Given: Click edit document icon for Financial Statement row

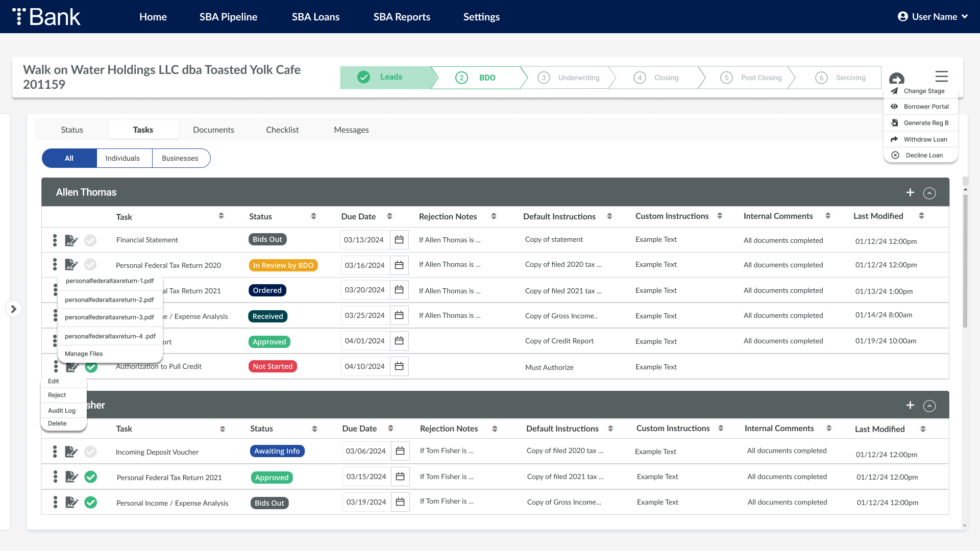Looking at the screenshot, I should click(x=71, y=240).
